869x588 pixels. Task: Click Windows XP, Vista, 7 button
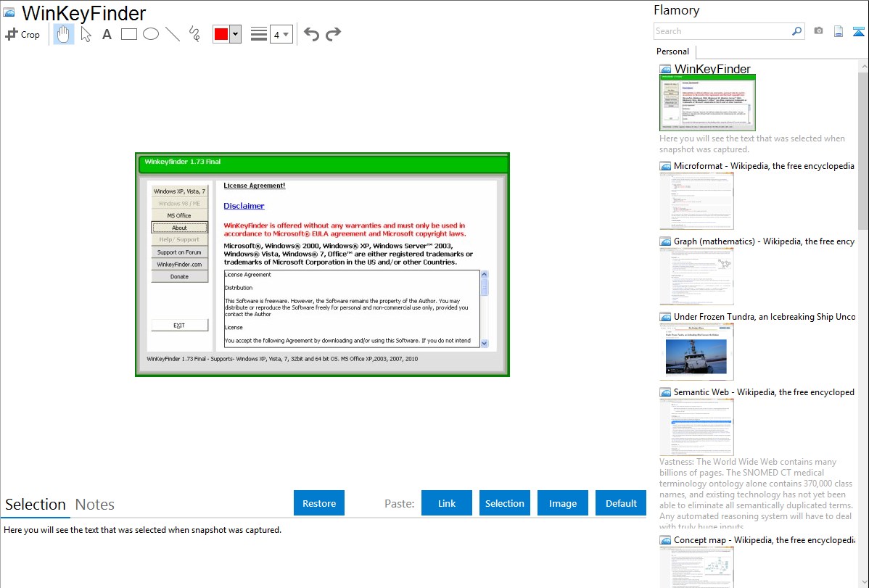click(x=180, y=191)
